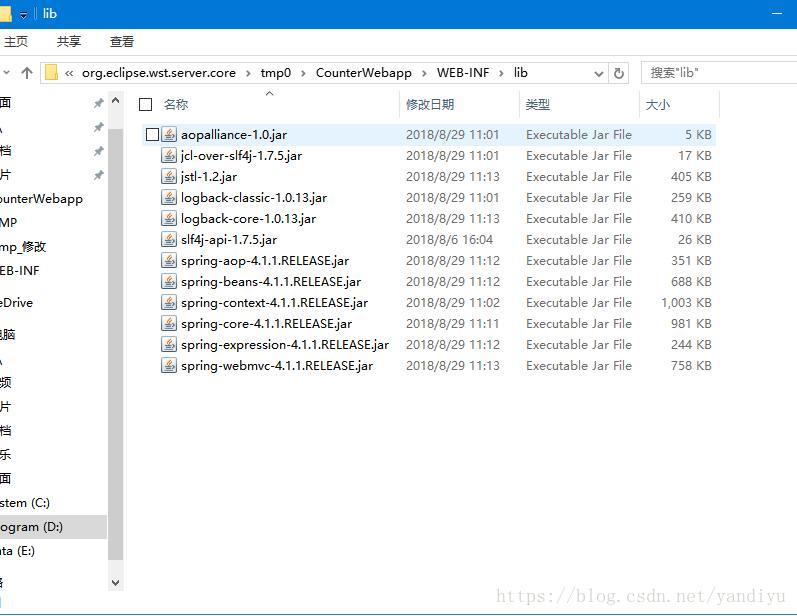The width and height of the screenshot is (797, 616).
Task: Open the 查看 ribbon tab
Action: tap(122, 42)
